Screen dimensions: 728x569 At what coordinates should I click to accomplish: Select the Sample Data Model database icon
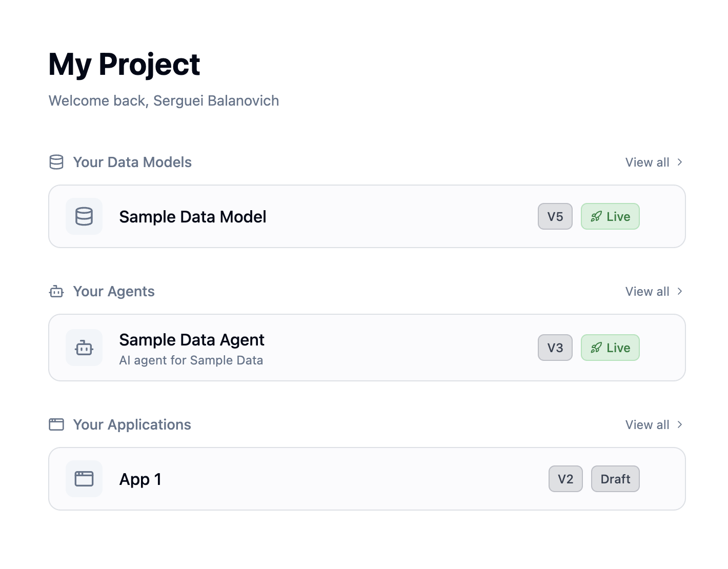[84, 216]
